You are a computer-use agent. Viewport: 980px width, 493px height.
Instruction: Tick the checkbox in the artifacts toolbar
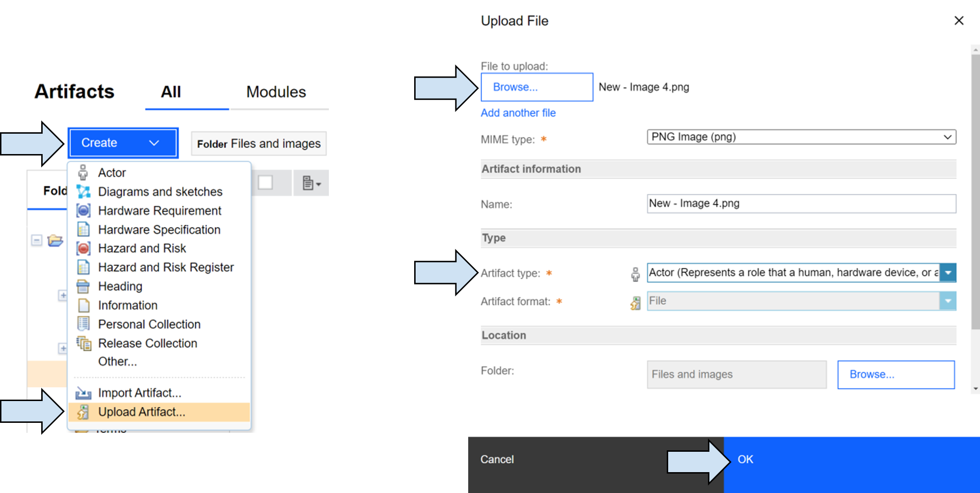(265, 183)
